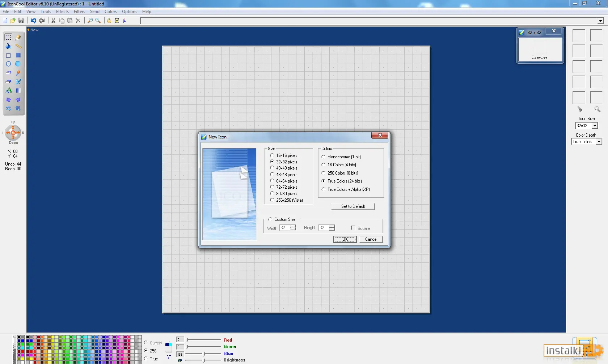Click the Open folder toolbar icon
Viewport: 608px width, 364px height.
[x=13, y=21]
